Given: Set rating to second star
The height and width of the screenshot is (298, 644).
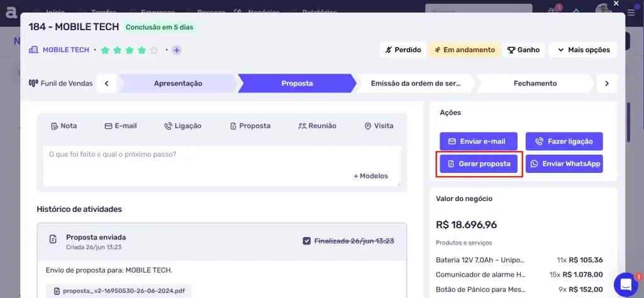Looking at the screenshot, I should point(118,50).
